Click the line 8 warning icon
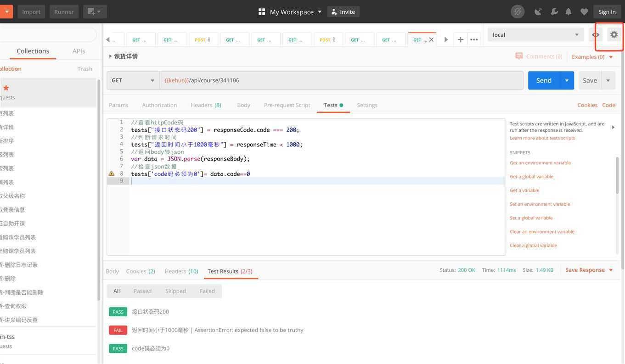The height and width of the screenshot is (364, 625). [111, 174]
